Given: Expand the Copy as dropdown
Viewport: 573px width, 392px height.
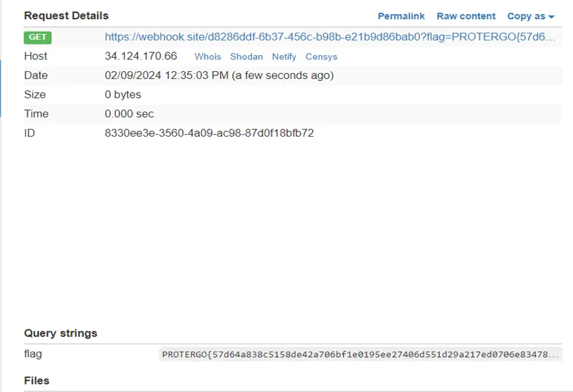Looking at the screenshot, I should pos(530,16).
